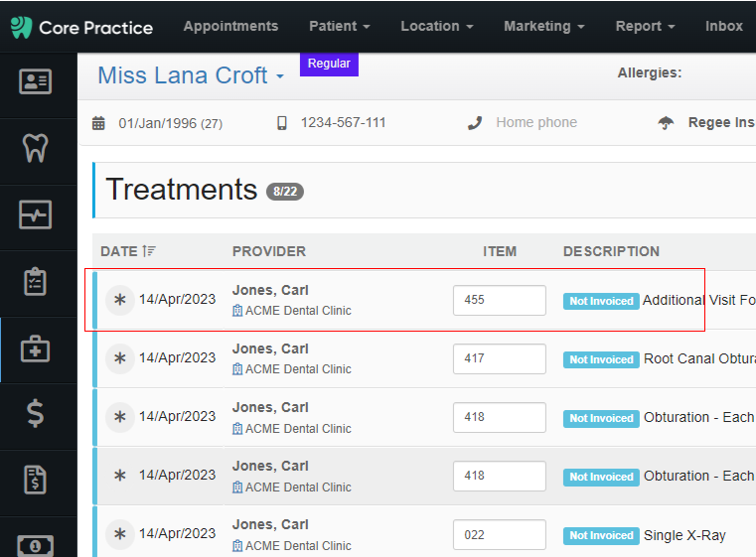The height and width of the screenshot is (557, 756).
Task: Click the home phone handset icon
Action: coord(475,123)
